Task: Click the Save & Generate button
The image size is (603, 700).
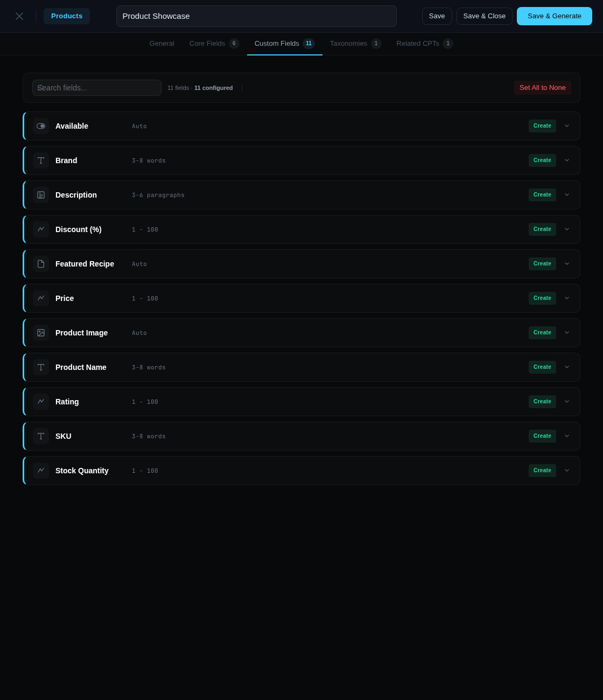Action: (554, 16)
